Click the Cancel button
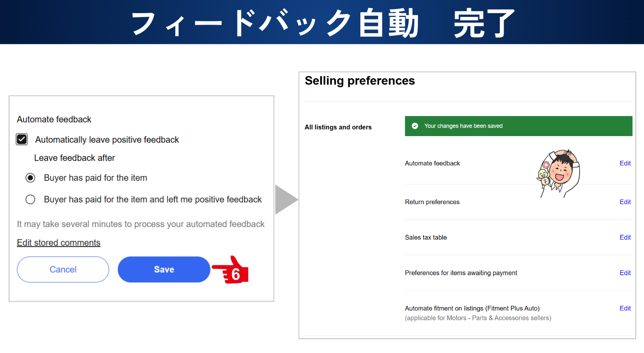This screenshot has width=644, height=353. [63, 269]
